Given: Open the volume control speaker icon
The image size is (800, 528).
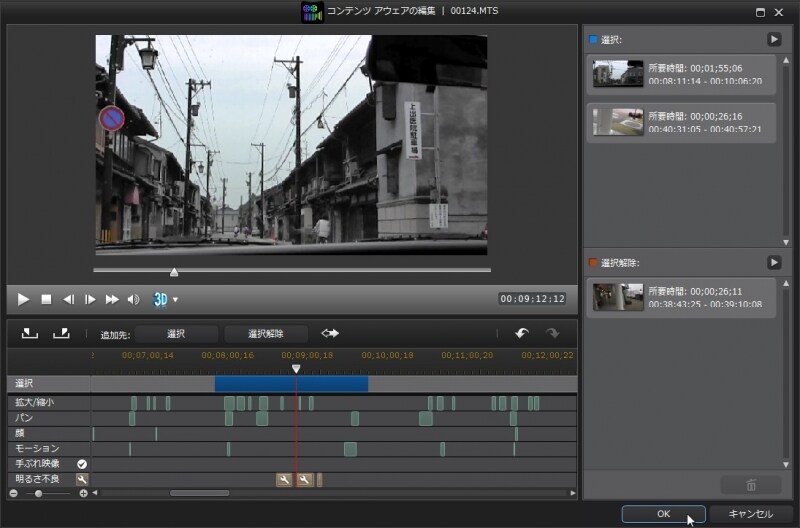Looking at the screenshot, I should pos(133,299).
